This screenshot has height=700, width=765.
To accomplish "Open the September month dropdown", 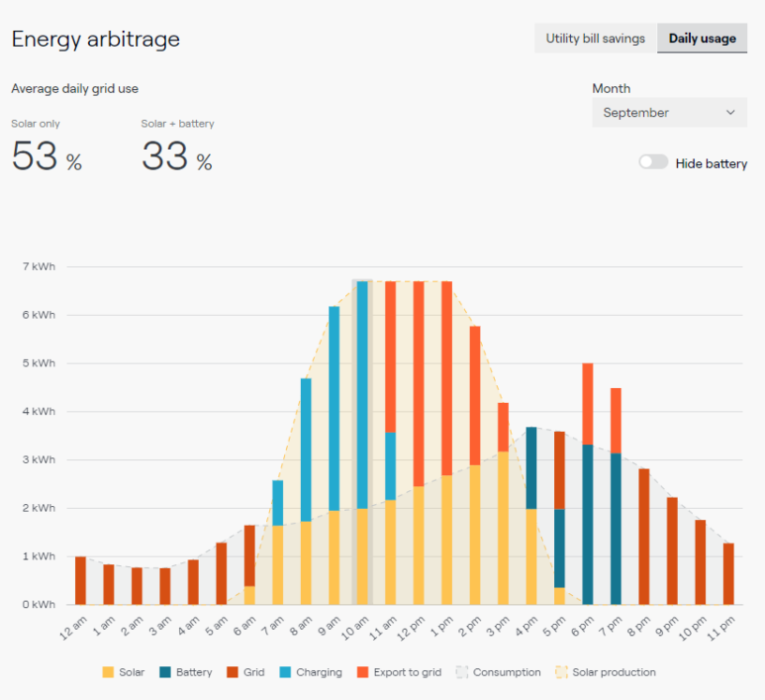I will [x=668, y=112].
